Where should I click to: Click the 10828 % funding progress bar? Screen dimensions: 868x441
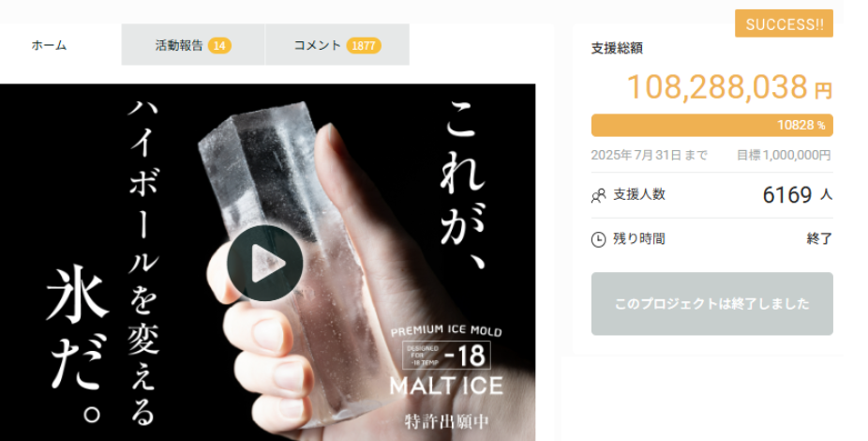[711, 125]
